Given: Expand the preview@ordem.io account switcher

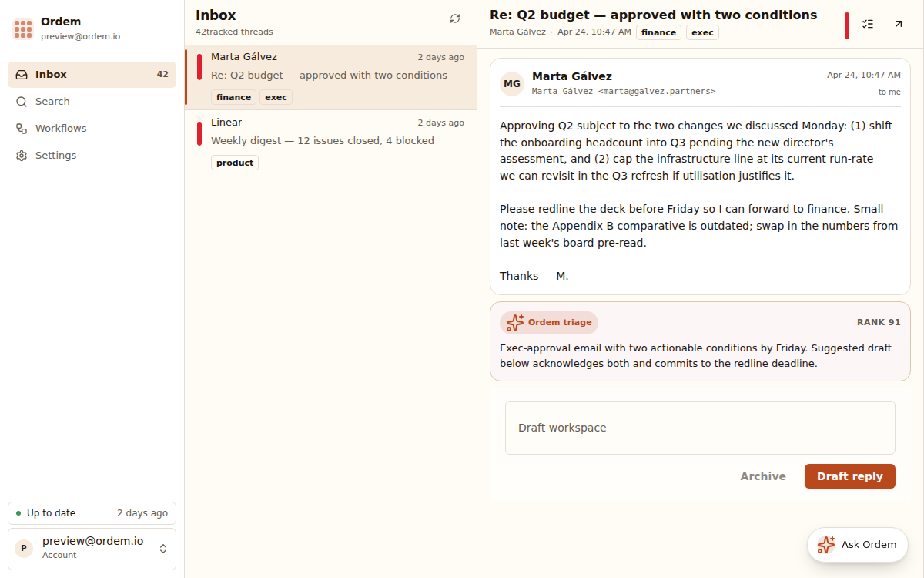Looking at the screenshot, I should point(162,549).
